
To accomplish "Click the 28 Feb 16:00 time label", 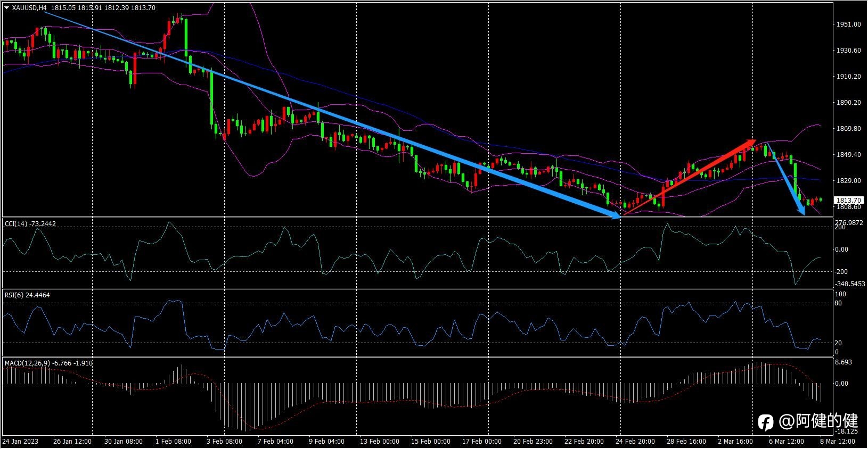I will [686, 442].
